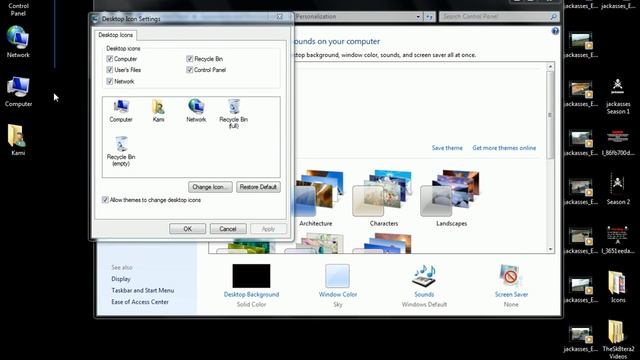Select the Kami user folder icon in preview list
This screenshot has width=640, height=360.
tap(158, 110)
